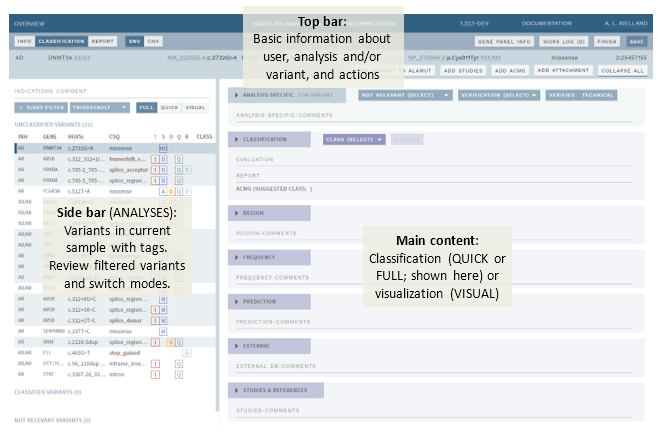Viewport: 662px width, 437px height.
Task: Open the REPORT tab
Action: click(x=102, y=41)
